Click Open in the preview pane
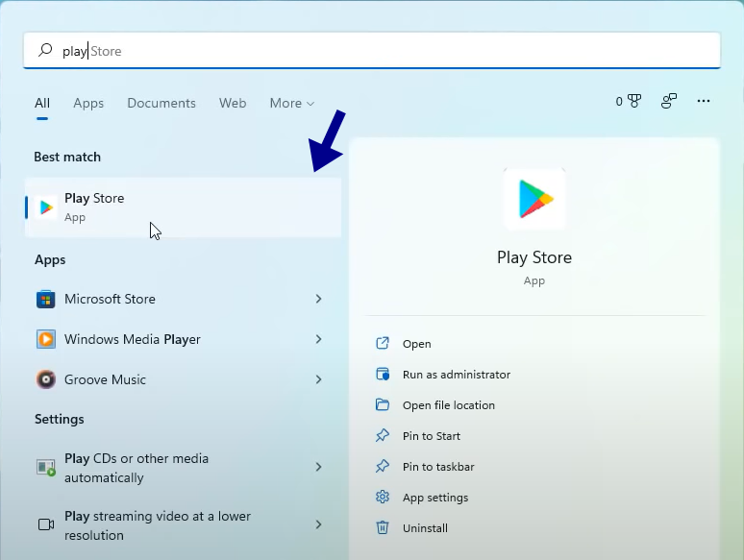 [416, 344]
